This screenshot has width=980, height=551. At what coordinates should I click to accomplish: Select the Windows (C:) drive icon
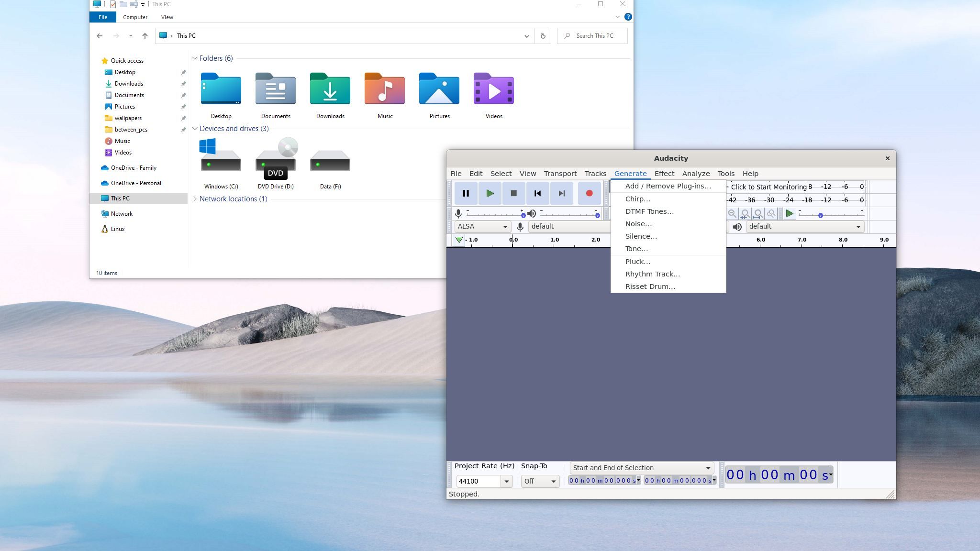221,154
